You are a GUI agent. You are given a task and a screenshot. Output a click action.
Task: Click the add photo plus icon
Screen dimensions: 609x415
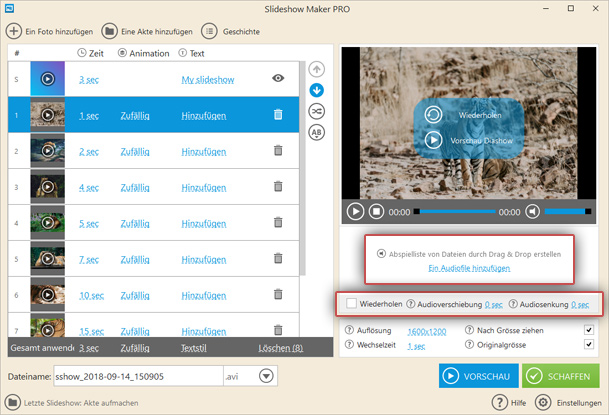click(14, 31)
